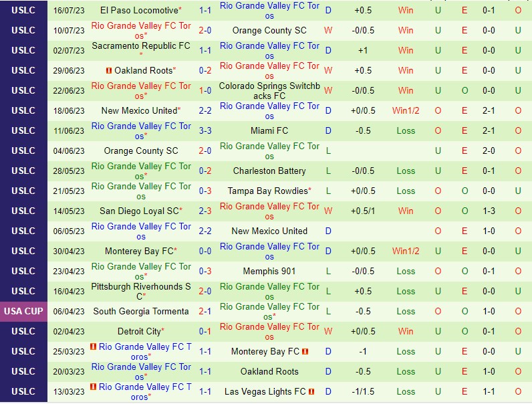This screenshot has height=404, width=532.
Task: Open Detroit City team link
Action: click(139, 331)
